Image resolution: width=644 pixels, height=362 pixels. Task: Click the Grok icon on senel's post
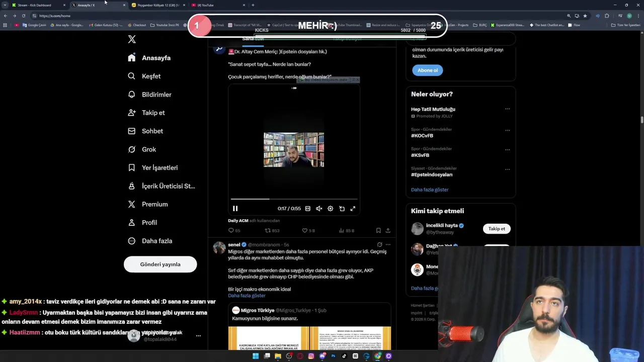pos(379,245)
